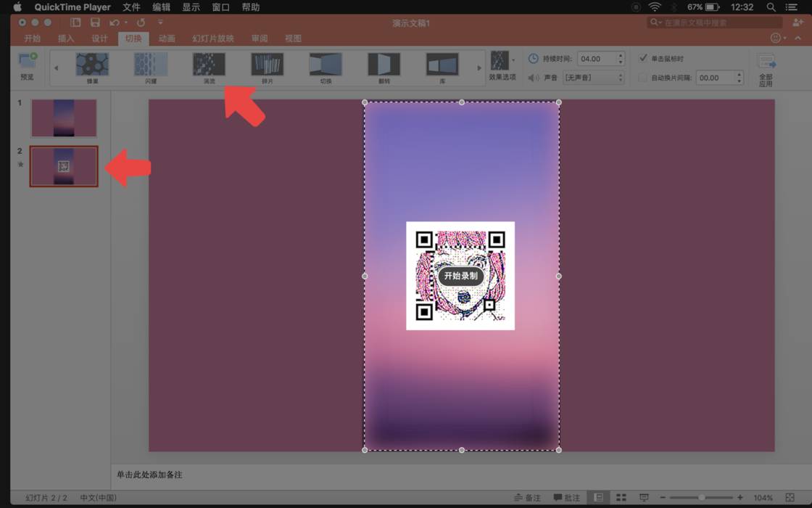Screen dimensions: 812x508
Task: Start slide show view icon in status bar
Action: coord(644,498)
